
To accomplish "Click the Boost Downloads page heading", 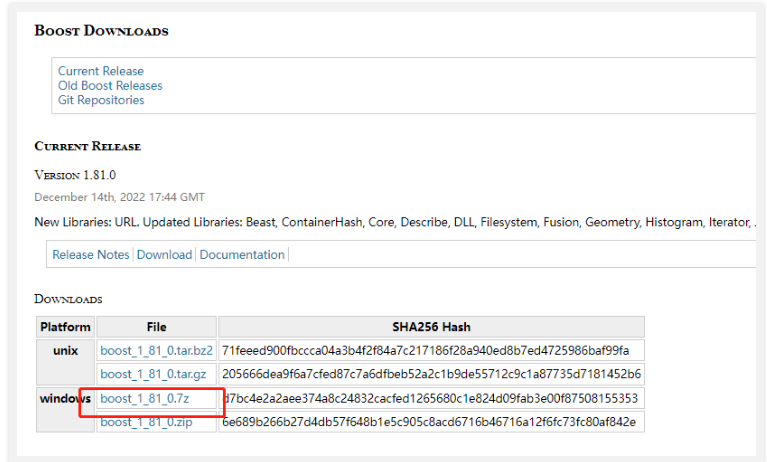I will click(101, 30).
